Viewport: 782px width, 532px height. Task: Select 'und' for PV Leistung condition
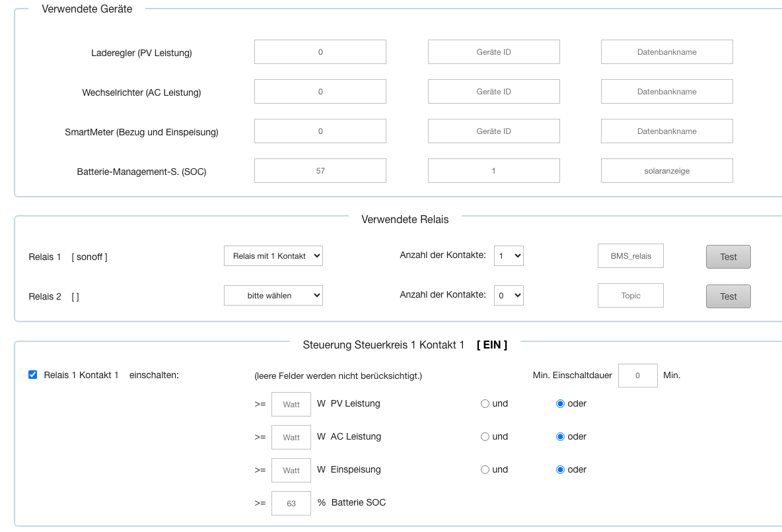point(485,404)
